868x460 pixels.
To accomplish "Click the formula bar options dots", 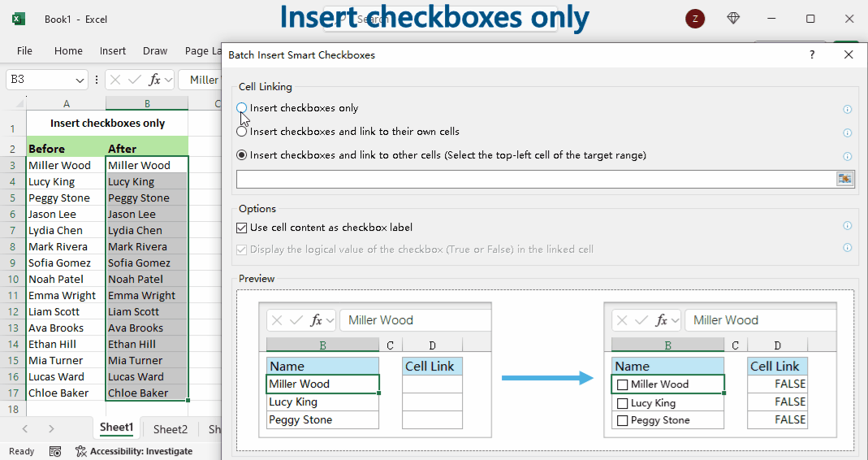I will tap(97, 80).
